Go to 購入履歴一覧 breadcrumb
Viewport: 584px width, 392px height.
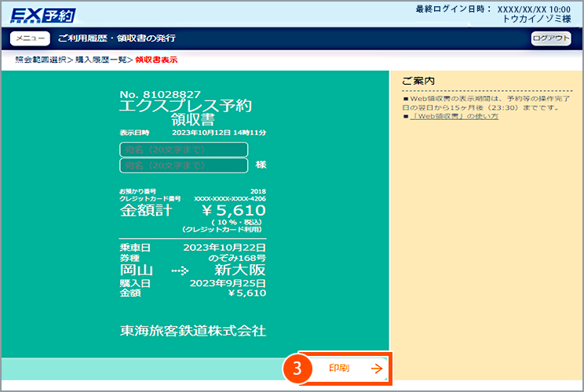click(x=101, y=60)
